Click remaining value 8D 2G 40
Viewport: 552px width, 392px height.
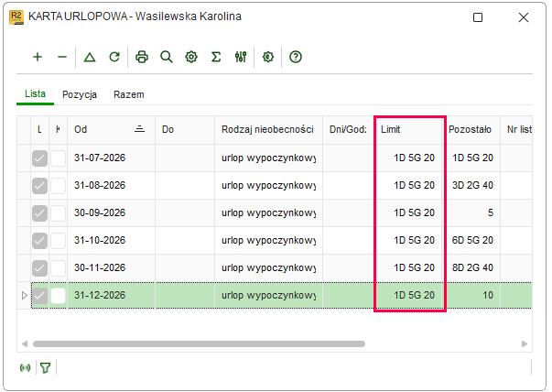tap(472, 267)
